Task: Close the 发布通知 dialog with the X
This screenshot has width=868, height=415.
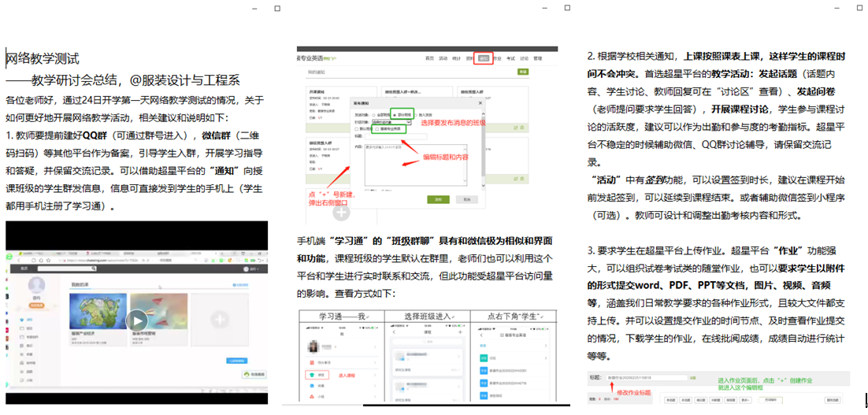Action: coord(481,102)
